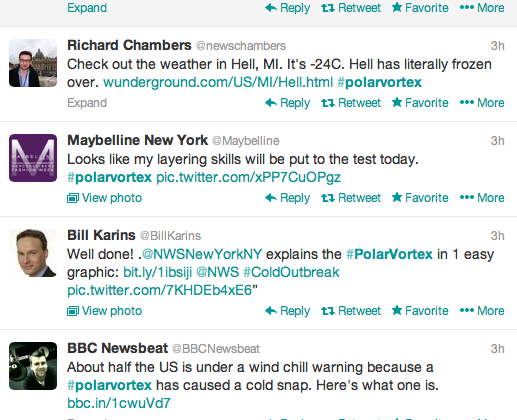Favorite Bill Karins' tweet
This screenshot has width=517, height=420.
(x=420, y=311)
